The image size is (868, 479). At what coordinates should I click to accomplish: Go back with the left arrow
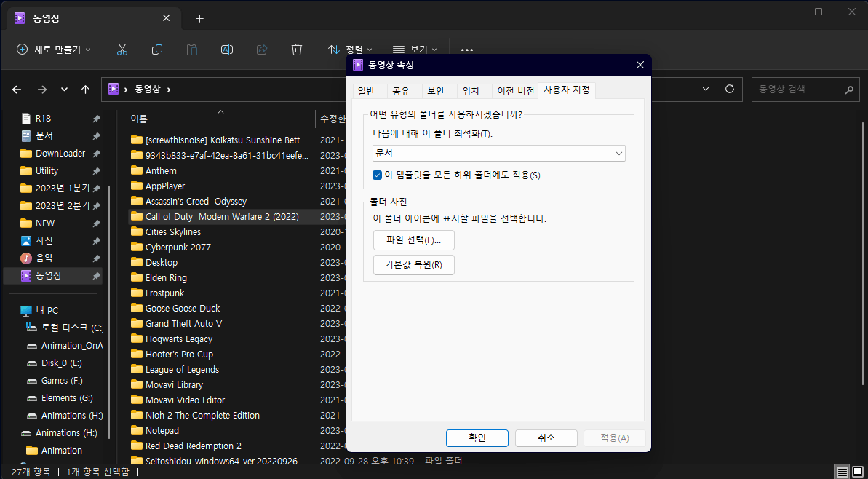pos(17,89)
